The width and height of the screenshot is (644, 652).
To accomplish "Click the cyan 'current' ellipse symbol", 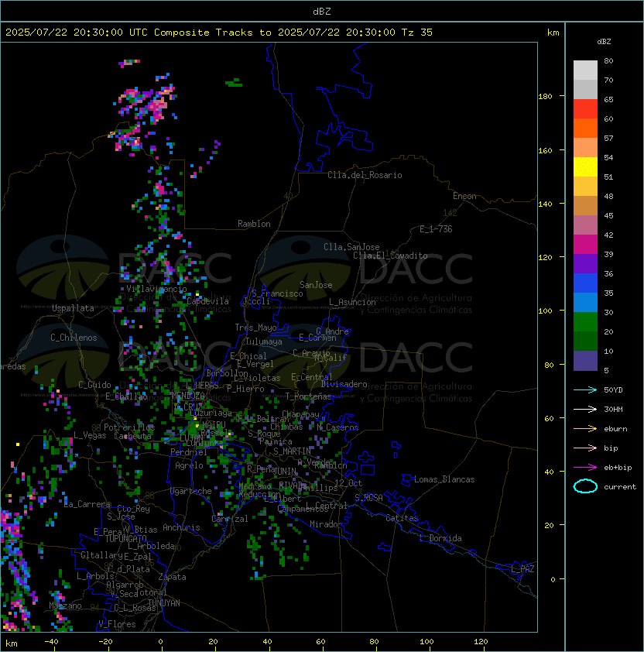I will (x=585, y=486).
